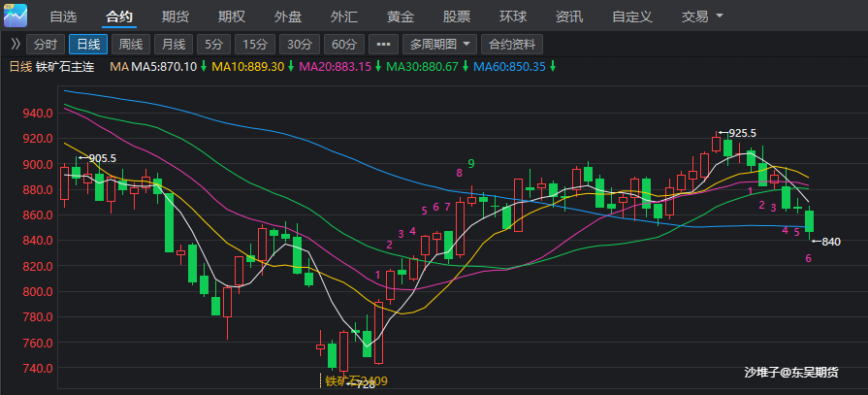Click the MA20:883.15 value
868x395 pixels.
click(335, 67)
